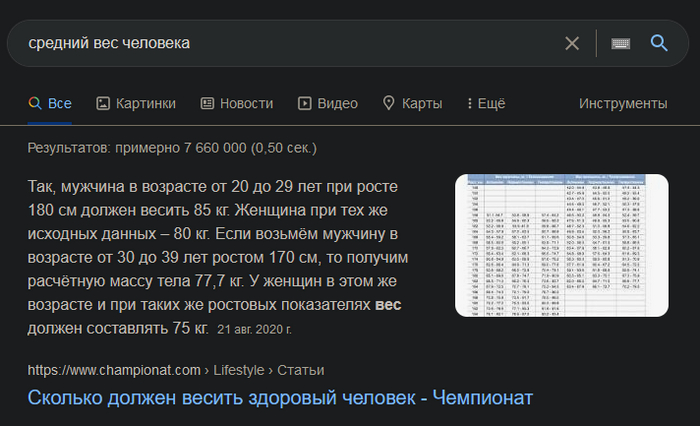This screenshot has width=700, height=426.
Task: Switch to the 'Картинки' tab
Action: click(x=136, y=103)
